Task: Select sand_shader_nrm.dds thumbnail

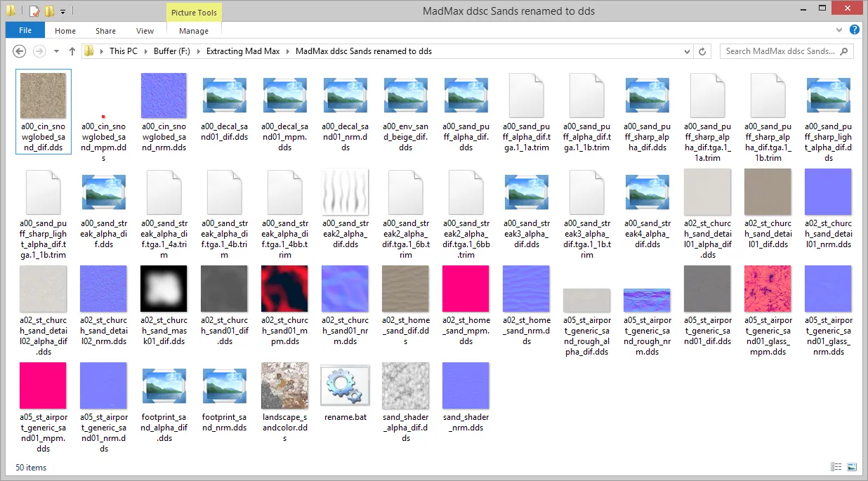Action: pyautogui.click(x=466, y=386)
